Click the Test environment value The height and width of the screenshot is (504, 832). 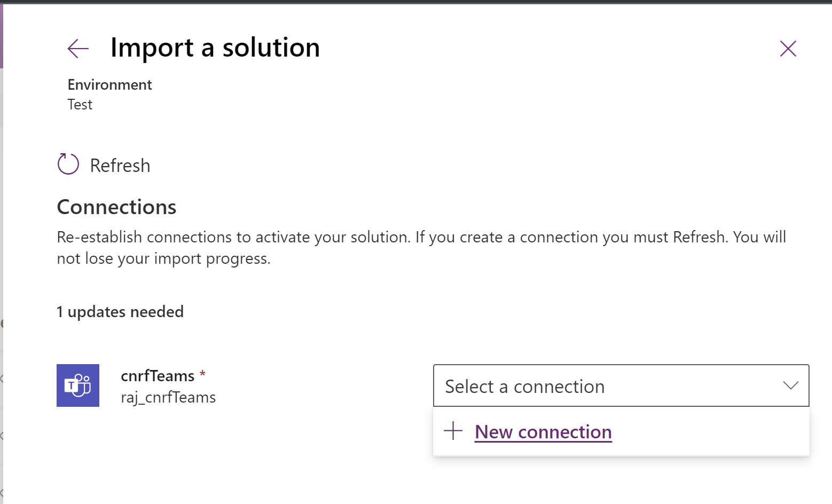pos(80,105)
